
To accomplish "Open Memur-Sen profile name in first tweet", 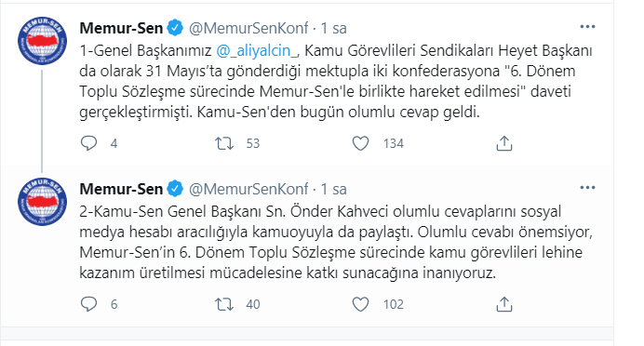I will pos(121,28).
